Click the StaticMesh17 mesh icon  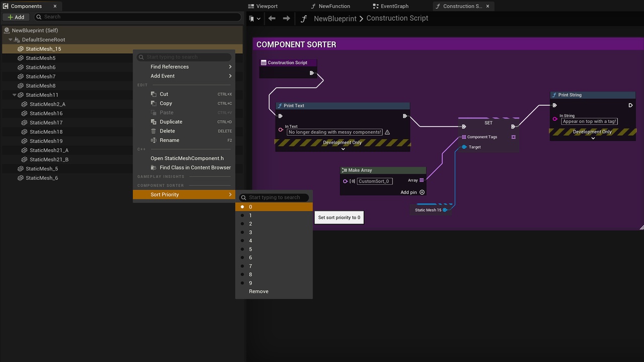pos(25,123)
